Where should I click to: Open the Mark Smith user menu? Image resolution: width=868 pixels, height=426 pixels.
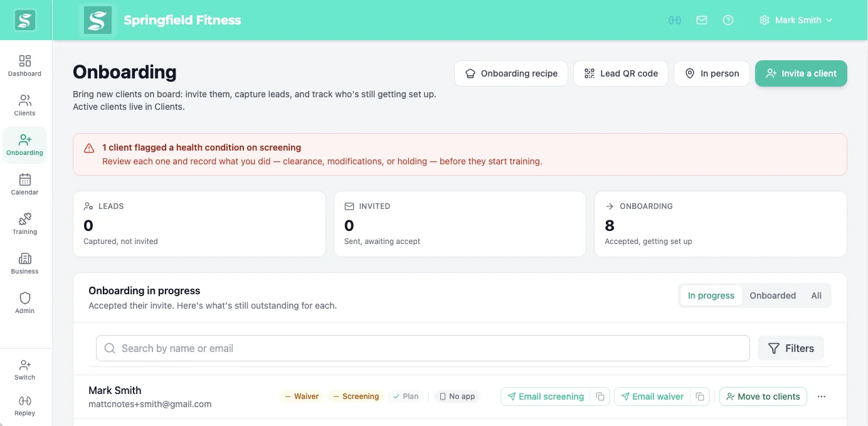click(796, 20)
